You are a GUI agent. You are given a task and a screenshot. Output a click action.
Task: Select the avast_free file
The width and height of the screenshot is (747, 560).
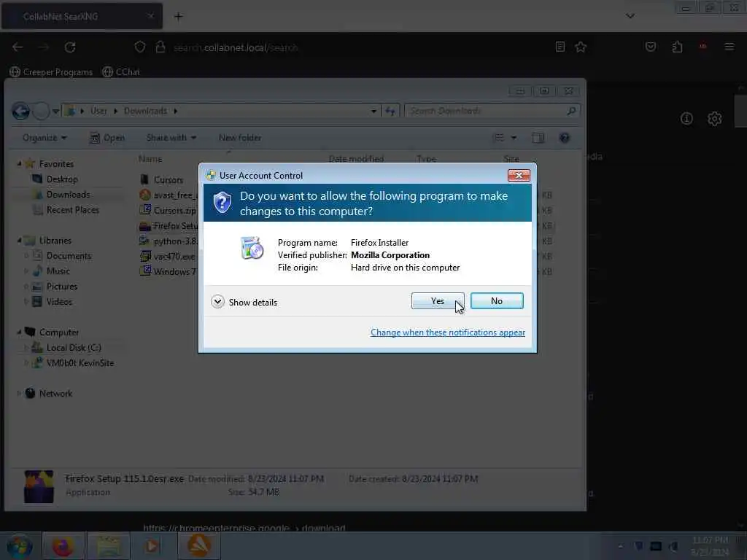pos(169,195)
